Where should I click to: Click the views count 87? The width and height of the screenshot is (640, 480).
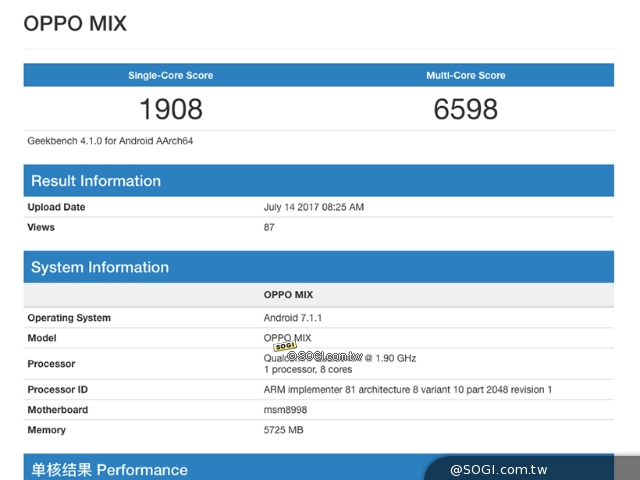click(269, 227)
